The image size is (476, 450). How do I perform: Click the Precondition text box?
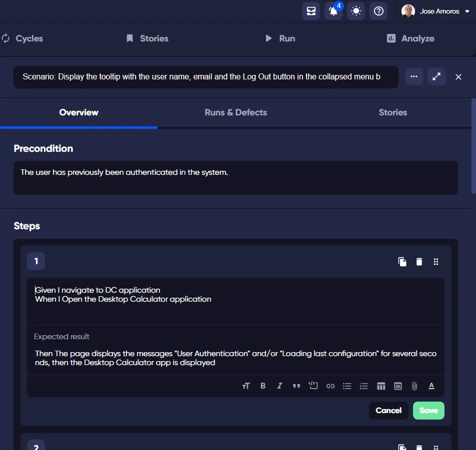click(235, 178)
